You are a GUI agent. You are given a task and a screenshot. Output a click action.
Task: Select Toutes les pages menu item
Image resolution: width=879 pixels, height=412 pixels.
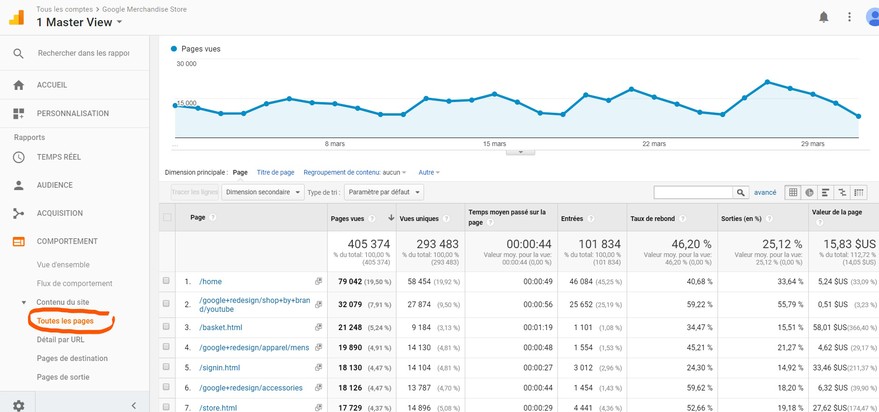65,321
